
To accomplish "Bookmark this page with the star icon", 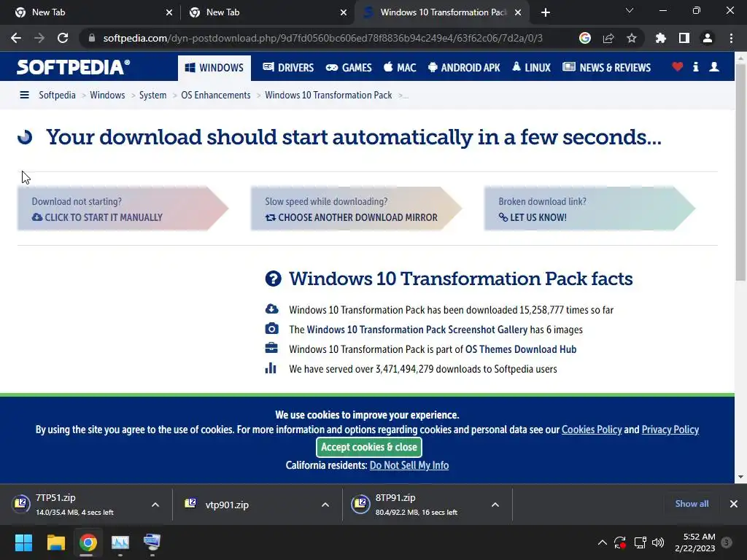I will 632,38.
